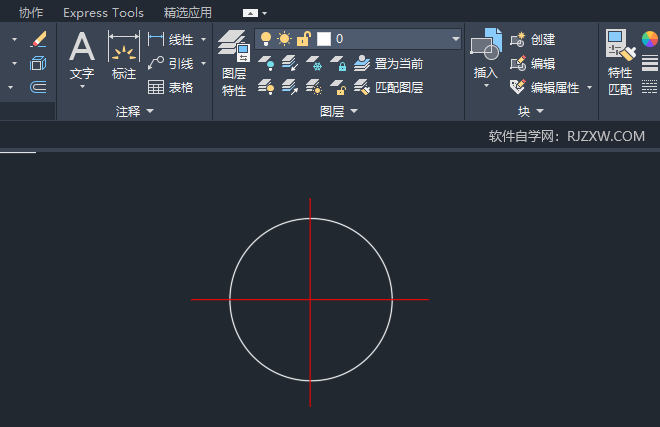Image resolution: width=660 pixels, height=427 pixels.
Task: Insert a 表格 table
Action: (156, 87)
